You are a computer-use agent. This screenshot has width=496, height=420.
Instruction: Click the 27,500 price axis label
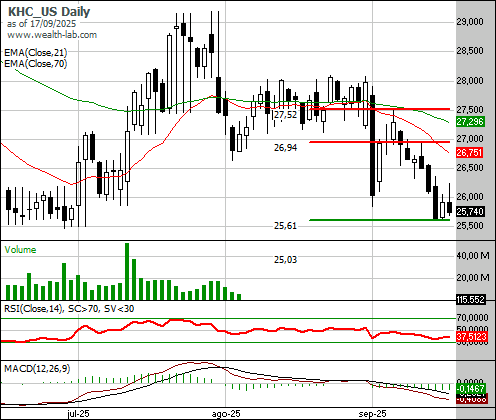tap(470, 110)
